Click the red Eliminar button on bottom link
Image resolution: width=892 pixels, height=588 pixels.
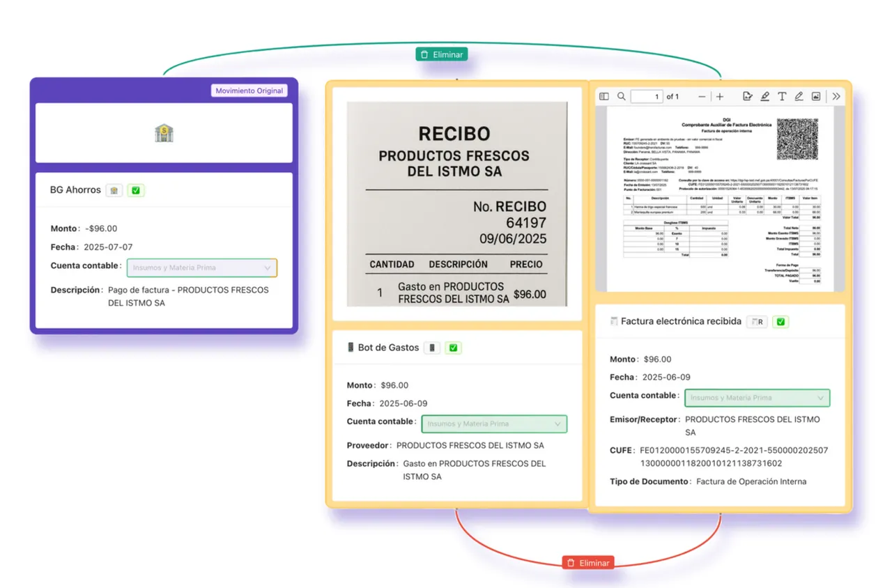588,563
